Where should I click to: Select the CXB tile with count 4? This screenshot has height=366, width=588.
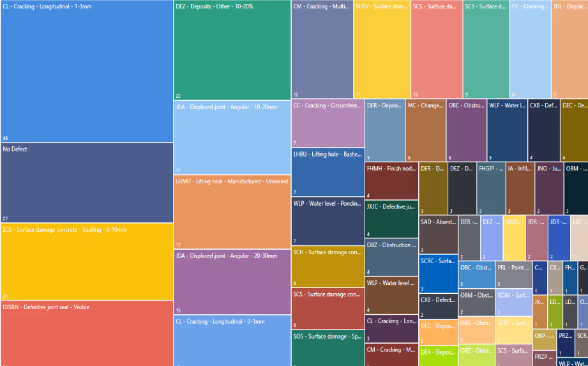(x=544, y=130)
